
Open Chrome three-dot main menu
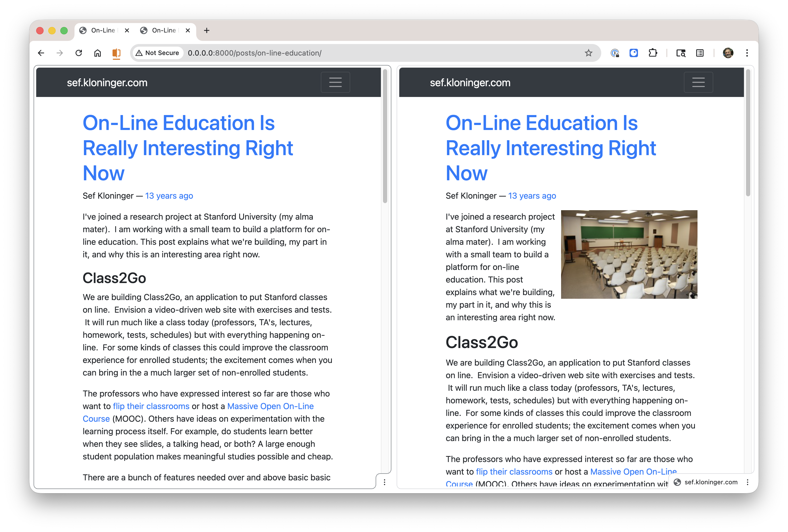747,53
